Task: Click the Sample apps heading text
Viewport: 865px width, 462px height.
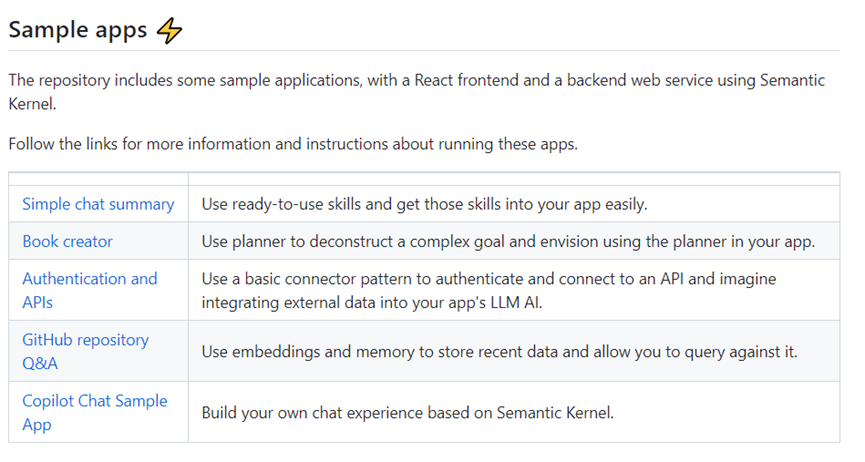Action: (x=78, y=30)
